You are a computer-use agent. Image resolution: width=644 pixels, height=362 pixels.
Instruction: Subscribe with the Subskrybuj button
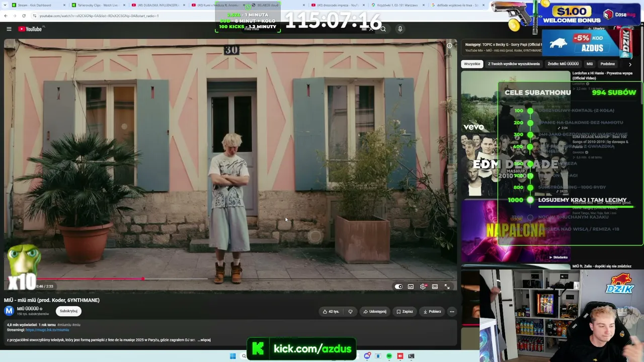(68, 311)
